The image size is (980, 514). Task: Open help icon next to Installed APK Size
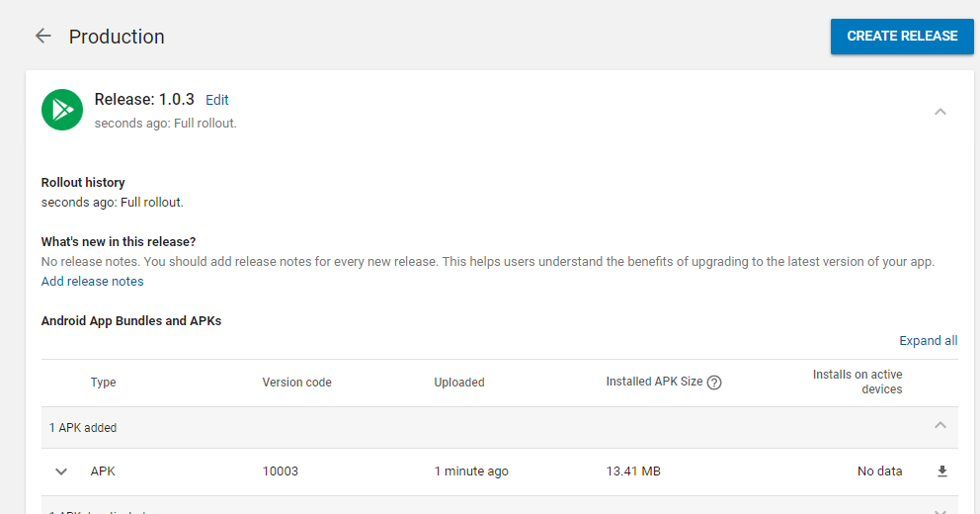pyautogui.click(x=714, y=383)
